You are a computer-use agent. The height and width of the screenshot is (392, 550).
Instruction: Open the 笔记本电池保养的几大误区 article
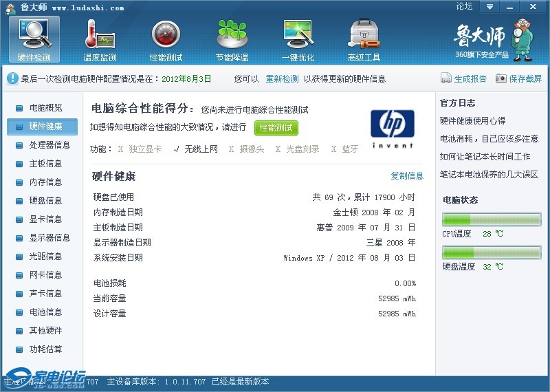point(489,175)
